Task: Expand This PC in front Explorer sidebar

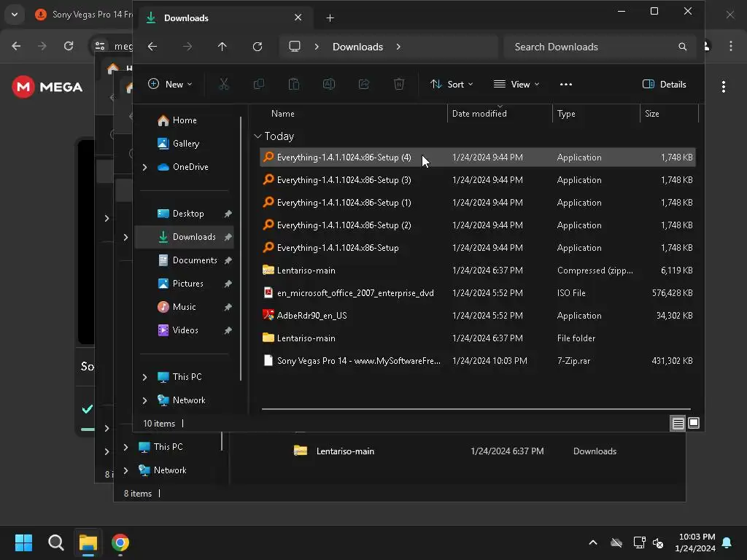Action: tap(145, 377)
